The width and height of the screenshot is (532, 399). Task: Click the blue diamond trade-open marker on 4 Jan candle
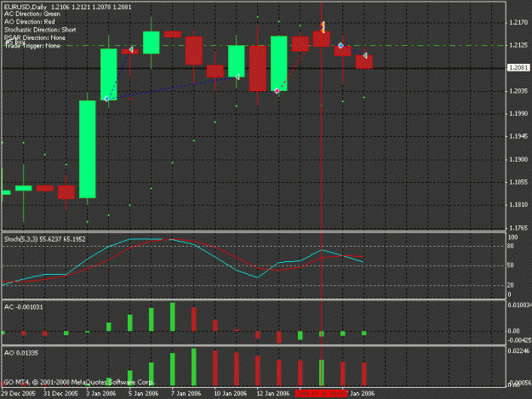tap(107, 99)
